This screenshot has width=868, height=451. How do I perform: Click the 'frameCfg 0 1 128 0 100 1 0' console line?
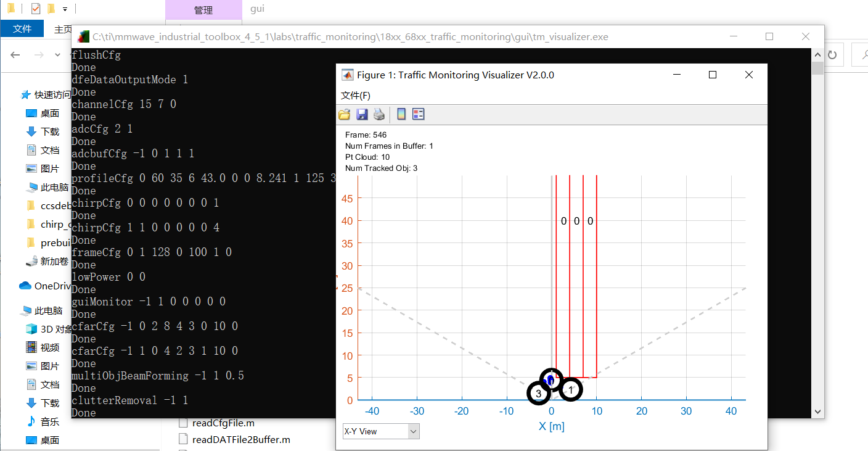click(x=152, y=252)
